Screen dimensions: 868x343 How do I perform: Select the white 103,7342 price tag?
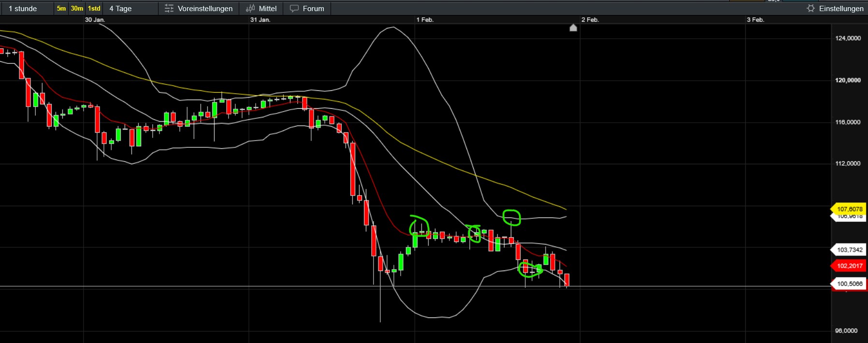849,250
